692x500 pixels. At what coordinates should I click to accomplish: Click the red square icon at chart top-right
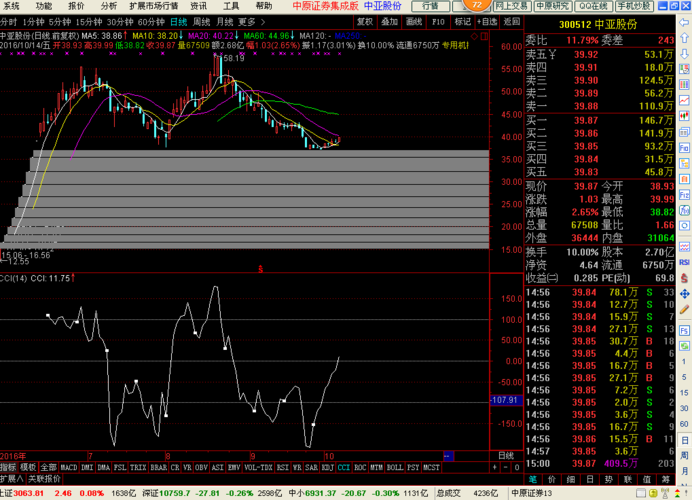click(484, 36)
